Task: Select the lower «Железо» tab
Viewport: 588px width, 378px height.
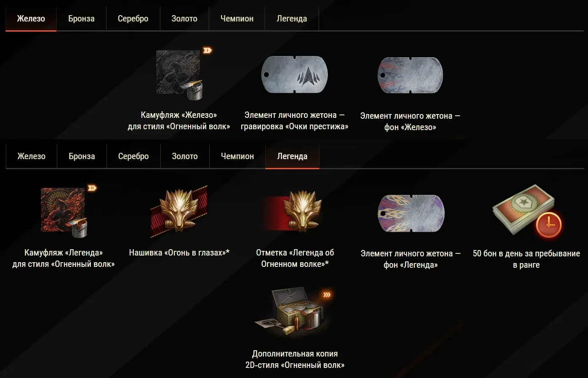Action: (32, 156)
